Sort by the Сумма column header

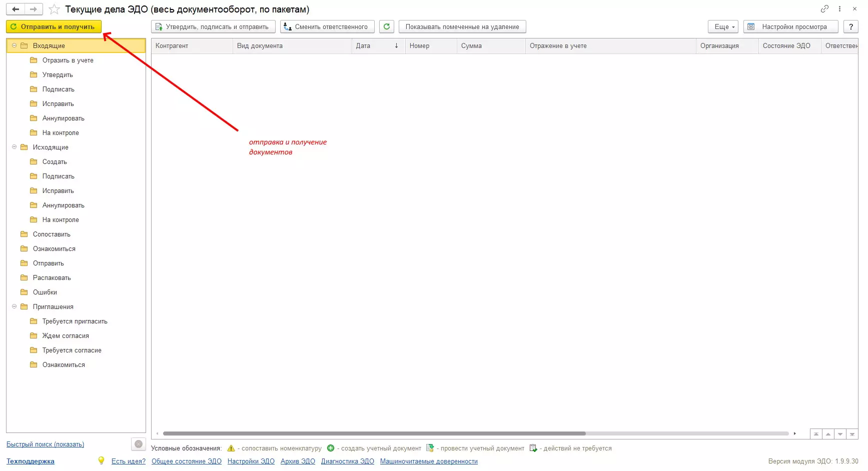[x=491, y=45]
